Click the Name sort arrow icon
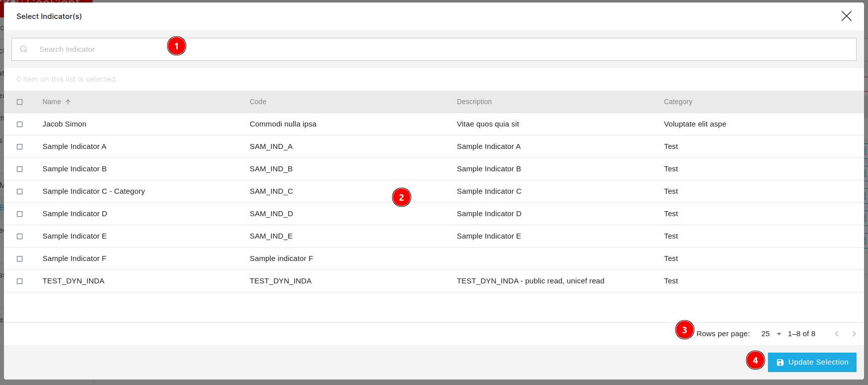The width and height of the screenshot is (868, 385). tap(68, 102)
